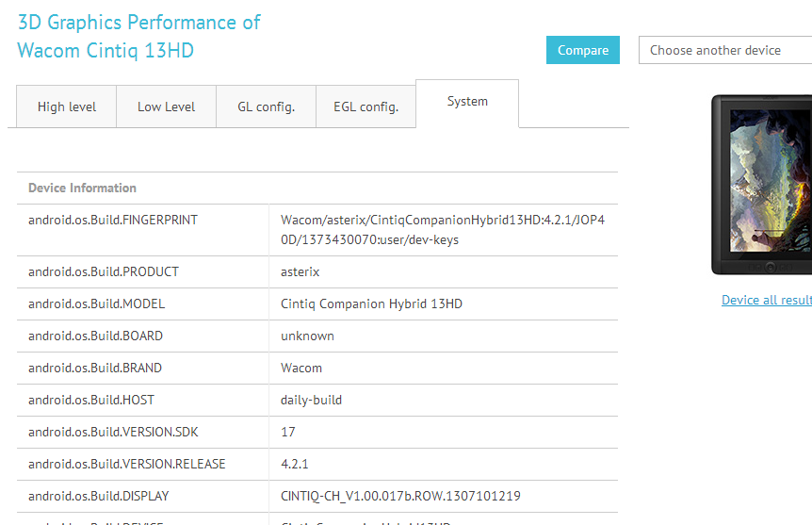Switch to the High level tab
Image resolution: width=812 pixels, height=525 pixels.
tap(67, 107)
